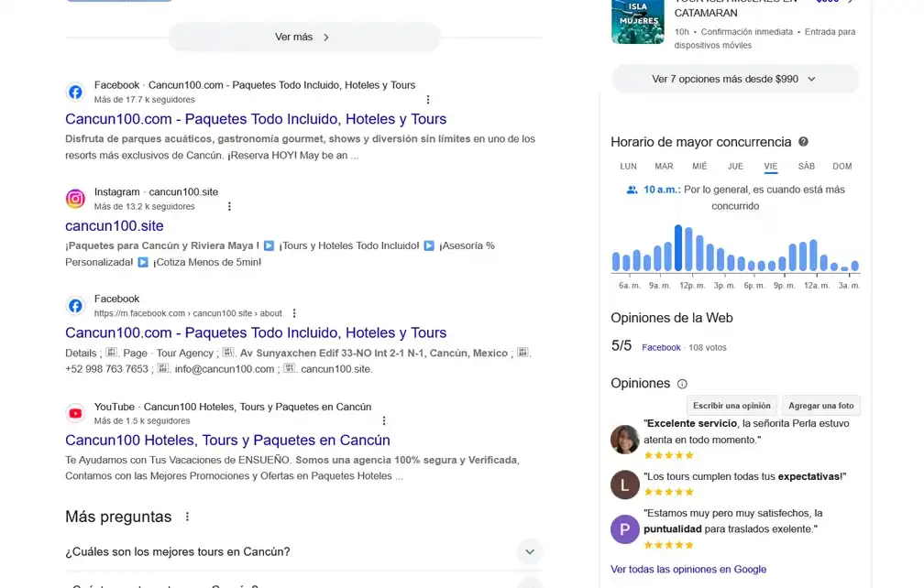Click 'Más de 1.5 k seguidores' text
The width and height of the screenshot is (924, 588).
(x=142, y=420)
